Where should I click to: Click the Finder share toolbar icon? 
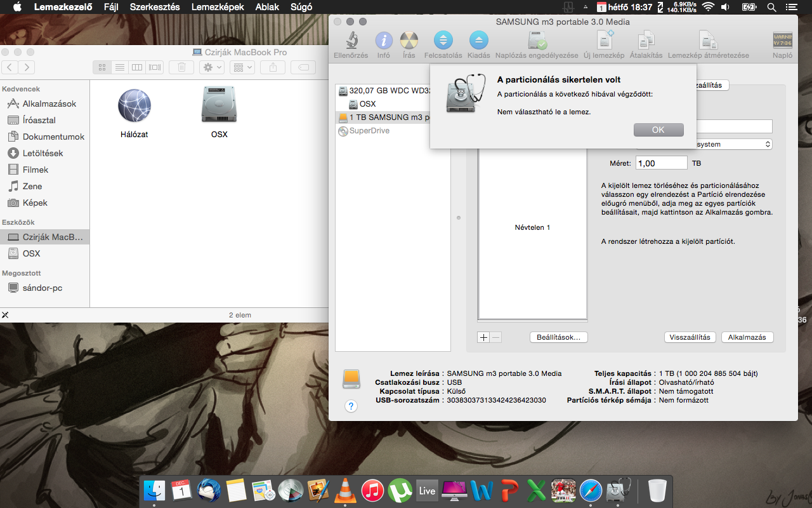click(x=273, y=67)
